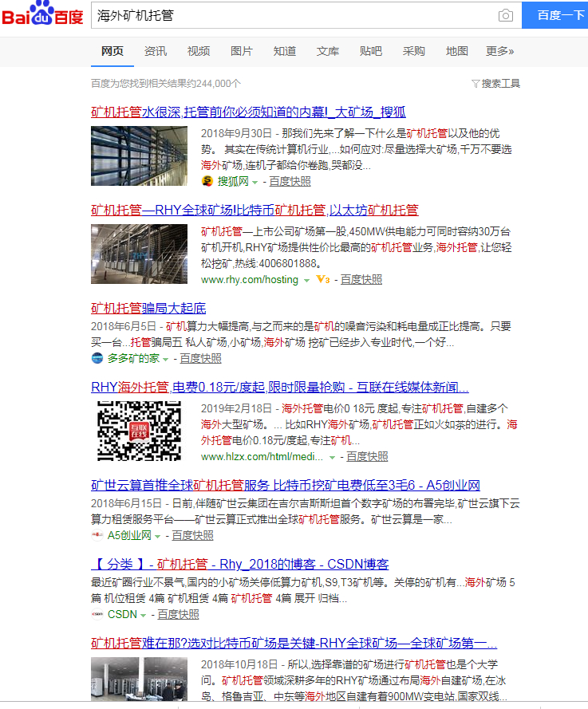The width and height of the screenshot is (588, 709).
Task: Expand dropdown arrow next to www.hlzx.com URL
Action: [333, 458]
